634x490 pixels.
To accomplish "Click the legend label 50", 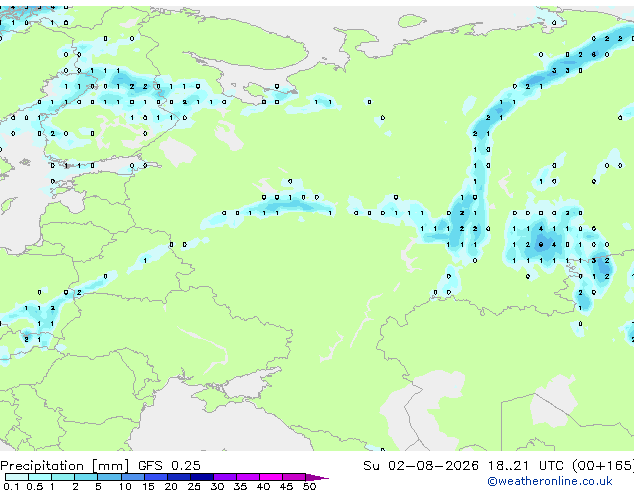I will point(309,486).
